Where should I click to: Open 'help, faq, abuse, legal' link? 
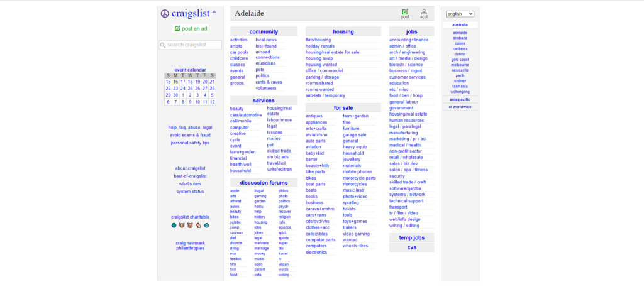(190, 128)
